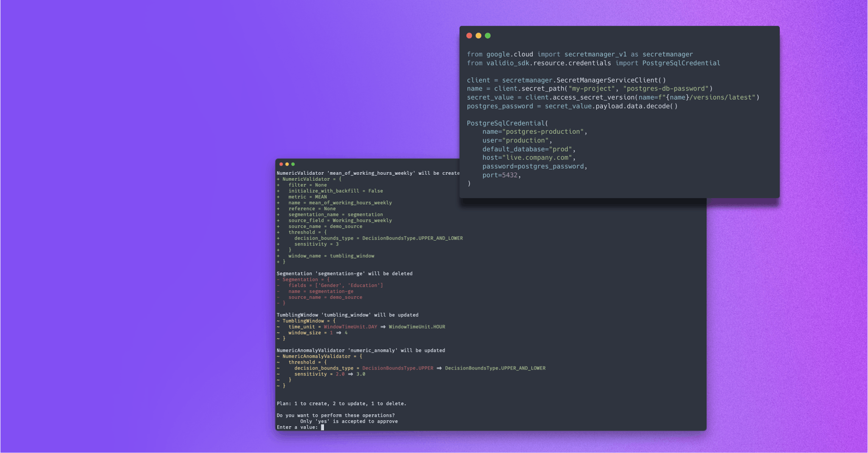Click the 'Enter a value:' input prompt
This screenshot has width=868, height=453.
pos(297,427)
